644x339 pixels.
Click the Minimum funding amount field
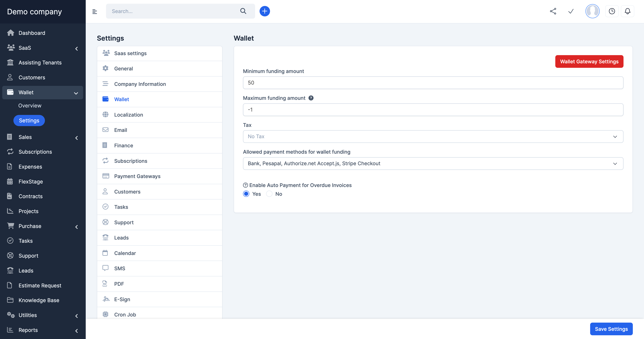(x=433, y=83)
